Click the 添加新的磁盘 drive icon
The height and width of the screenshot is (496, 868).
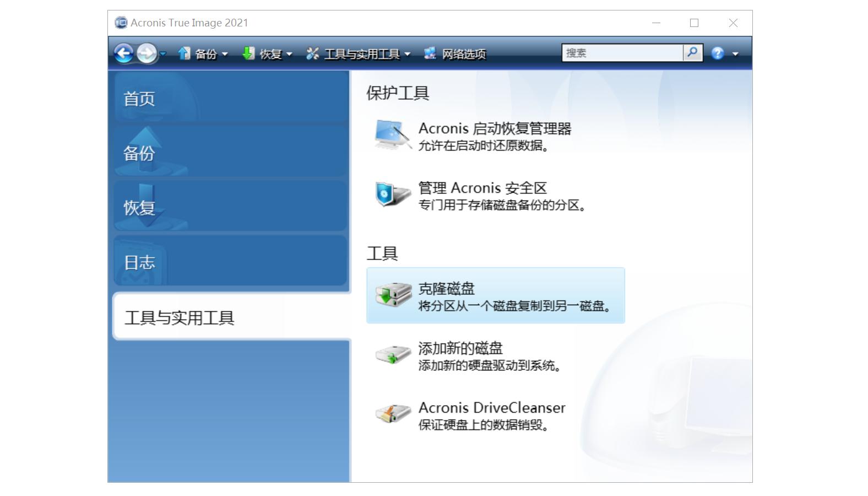393,354
